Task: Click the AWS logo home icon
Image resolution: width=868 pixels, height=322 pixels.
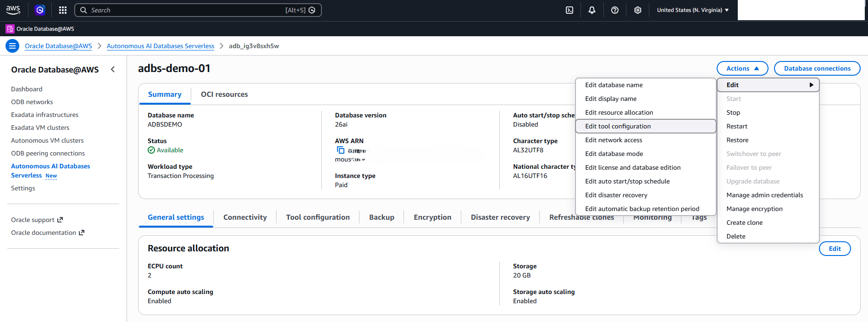Action: (x=13, y=10)
